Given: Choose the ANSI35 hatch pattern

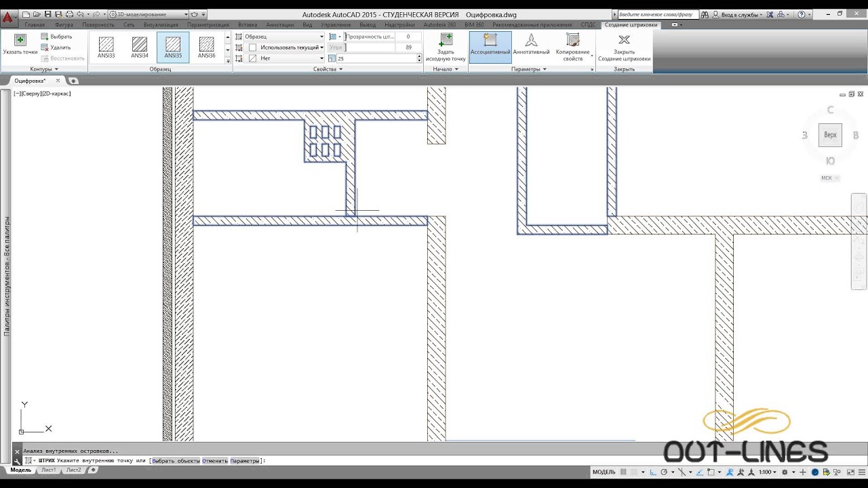Looking at the screenshot, I should 173,47.
